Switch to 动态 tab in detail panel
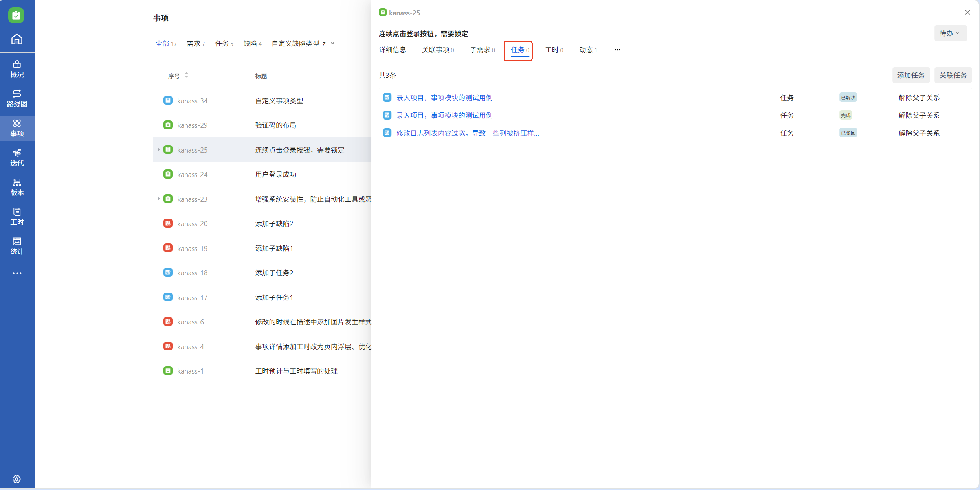The width and height of the screenshot is (980, 490). tap(587, 50)
